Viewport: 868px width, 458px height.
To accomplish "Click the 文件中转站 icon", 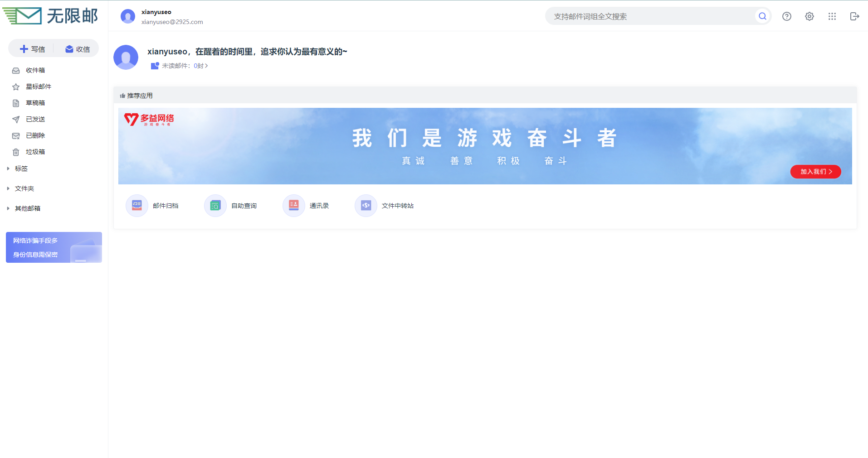I will [366, 206].
